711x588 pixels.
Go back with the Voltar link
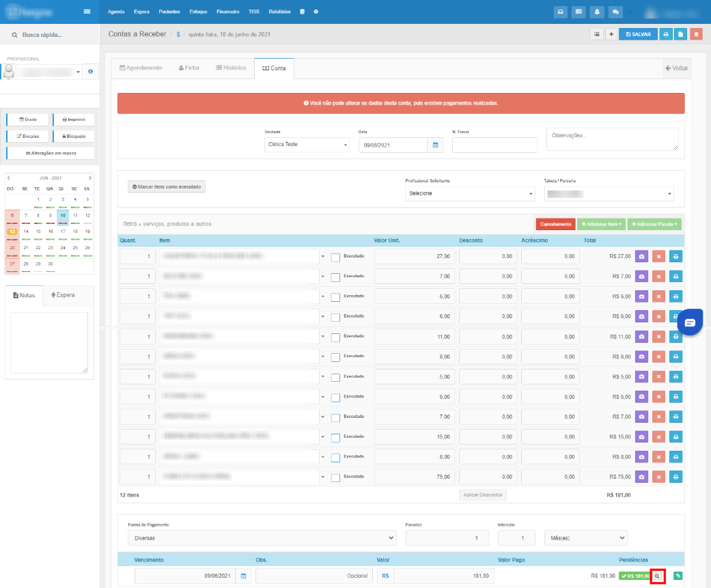[677, 68]
